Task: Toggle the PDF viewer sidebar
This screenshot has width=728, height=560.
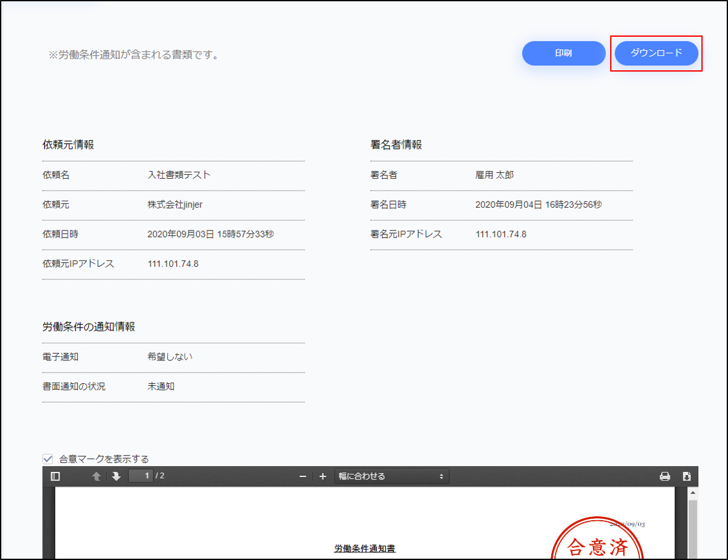Action: pyautogui.click(x=55, y=476)
